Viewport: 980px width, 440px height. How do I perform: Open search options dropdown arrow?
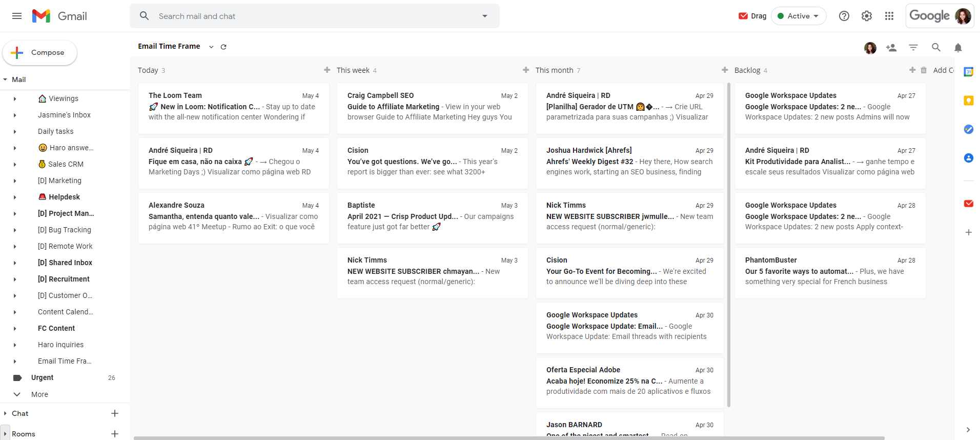point(485,16)
